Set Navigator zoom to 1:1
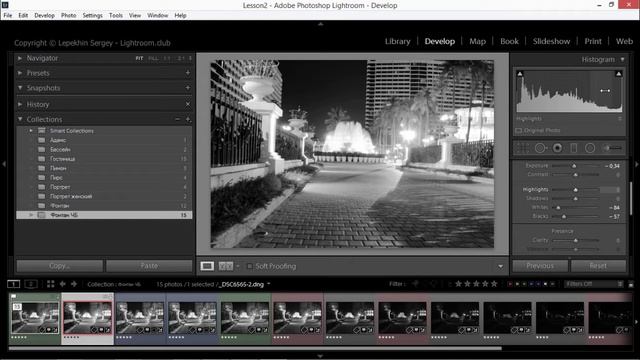 [167, 58]
